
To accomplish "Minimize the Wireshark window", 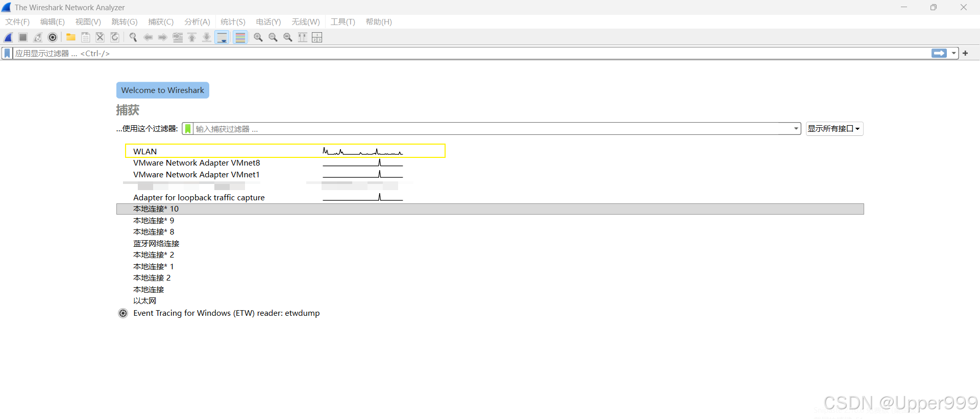I will click(x=904, y=7).
